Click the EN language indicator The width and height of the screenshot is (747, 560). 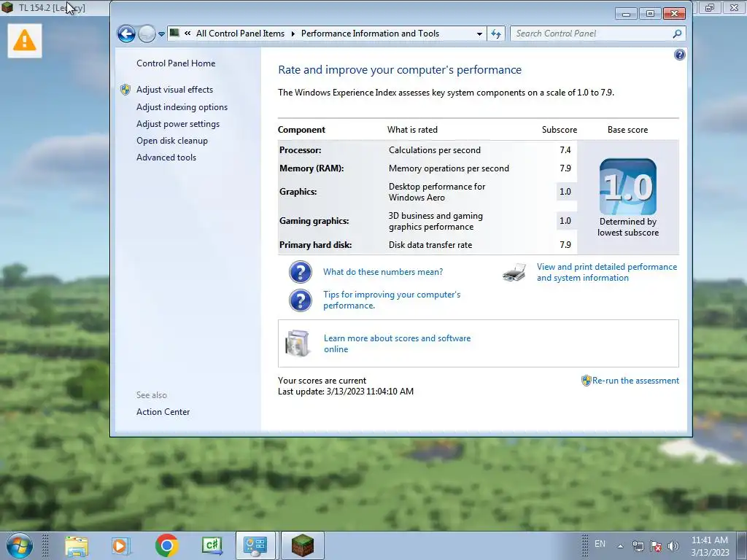point(600,544)
